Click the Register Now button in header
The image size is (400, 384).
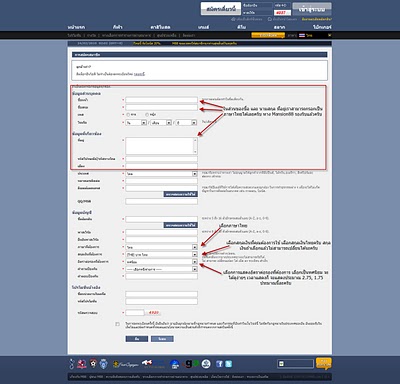[x=221, y=9]
